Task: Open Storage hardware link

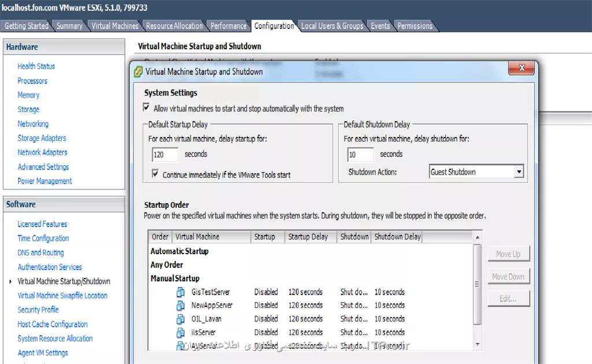Action: click(x=28, y=109)
